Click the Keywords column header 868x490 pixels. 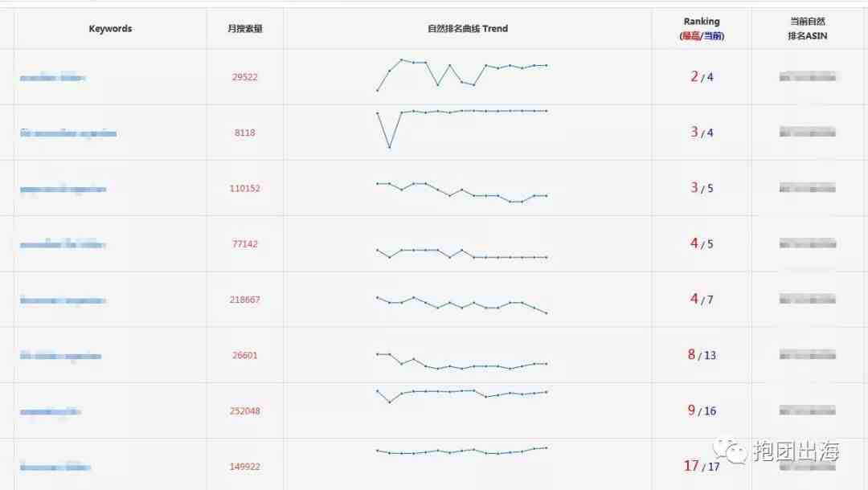[x=110, y=29]
